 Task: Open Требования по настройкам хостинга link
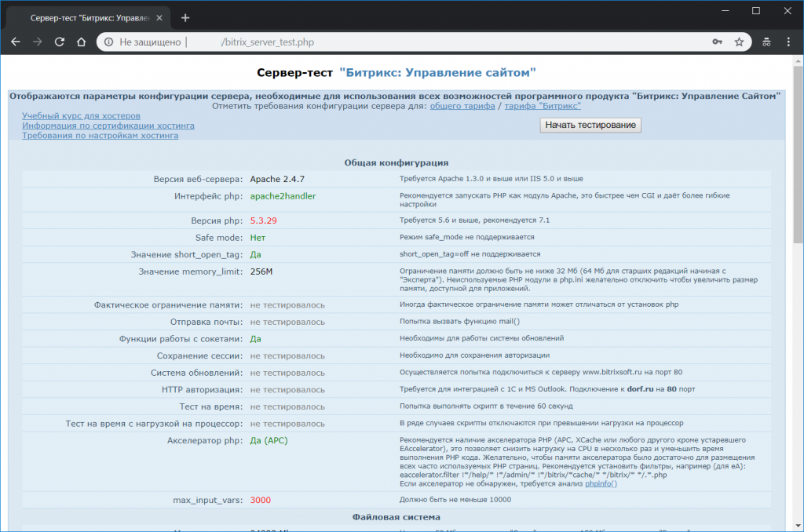point(100,135)
